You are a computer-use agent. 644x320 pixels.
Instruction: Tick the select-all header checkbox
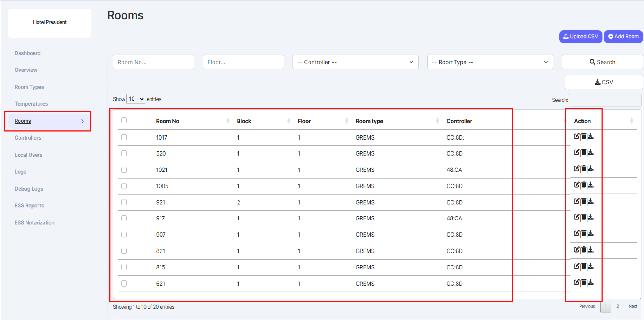coord(124,120)
